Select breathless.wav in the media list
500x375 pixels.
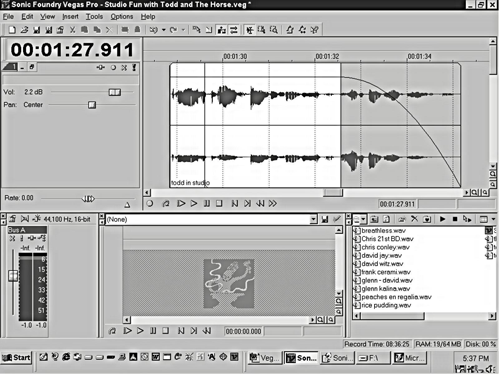click(x=383, y=231)
